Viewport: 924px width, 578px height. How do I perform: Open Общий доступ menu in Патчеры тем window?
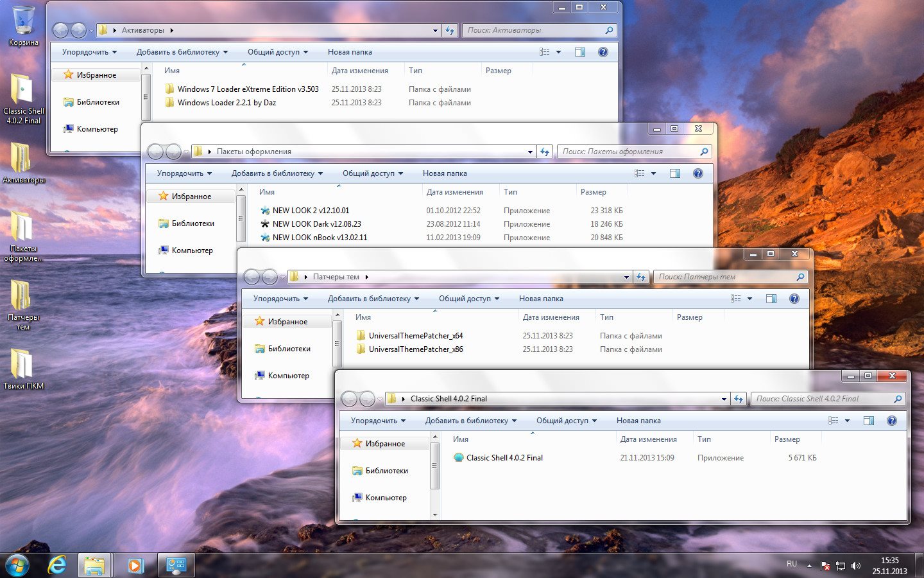469,299
